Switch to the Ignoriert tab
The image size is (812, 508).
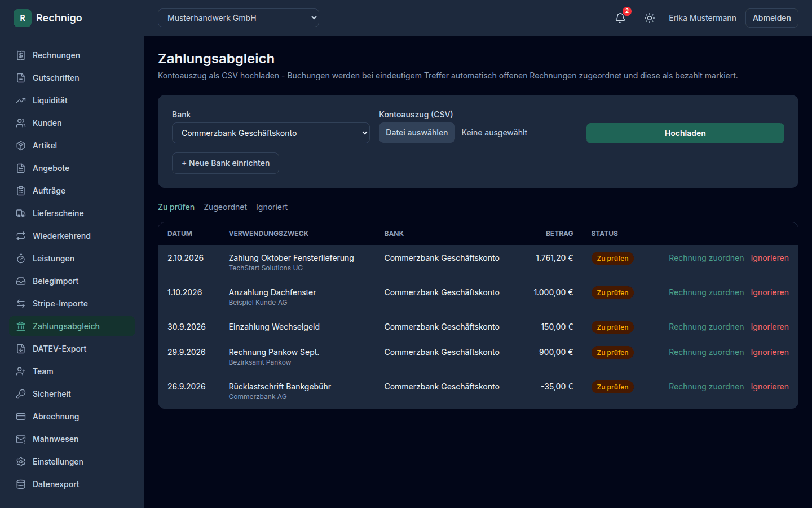click(x=272, y=207)
